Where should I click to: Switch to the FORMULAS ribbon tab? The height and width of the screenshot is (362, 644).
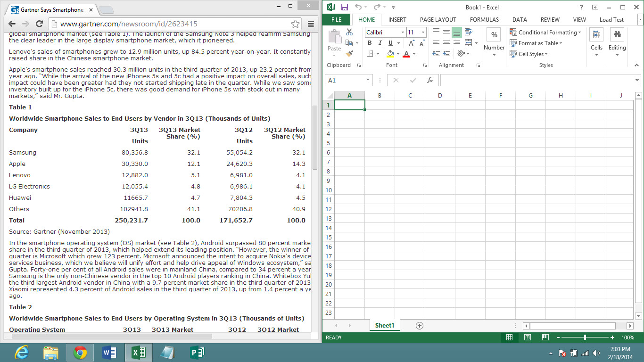pyautogui.click(x=484, y=19)
